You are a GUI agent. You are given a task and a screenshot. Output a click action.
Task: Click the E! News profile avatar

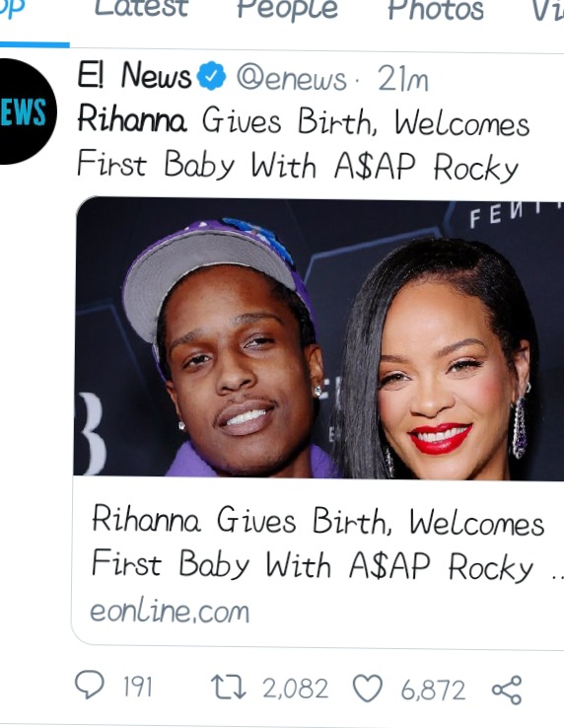[x=26, y=111]
